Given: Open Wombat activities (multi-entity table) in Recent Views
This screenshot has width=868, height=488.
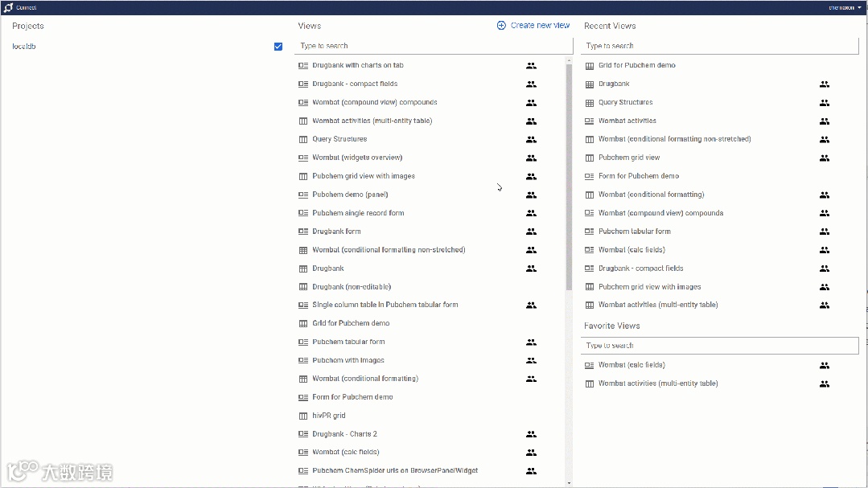Looking at the screenshot, I should coord(658,305).
